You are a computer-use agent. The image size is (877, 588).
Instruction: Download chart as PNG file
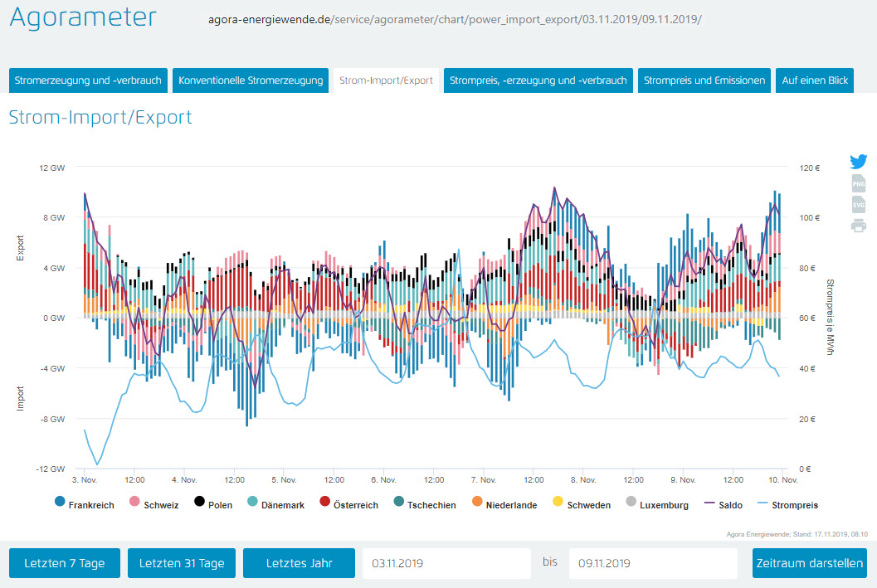coord(859,183)
